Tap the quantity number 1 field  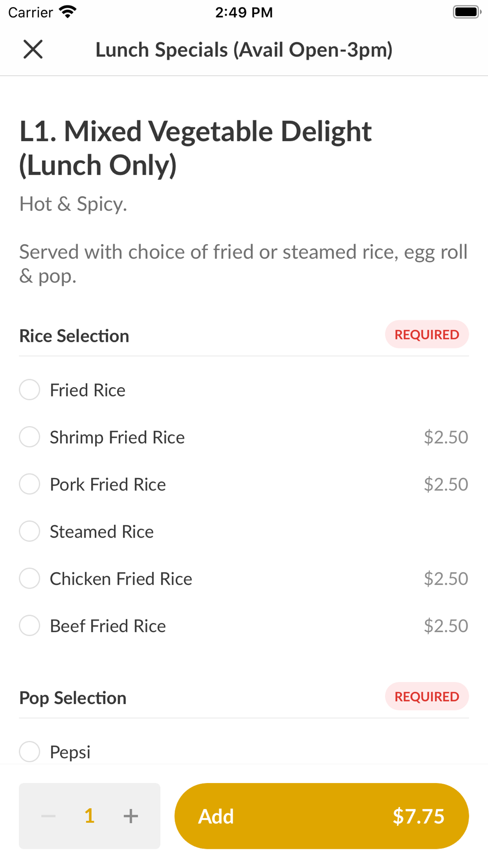(x=89, y=816)
